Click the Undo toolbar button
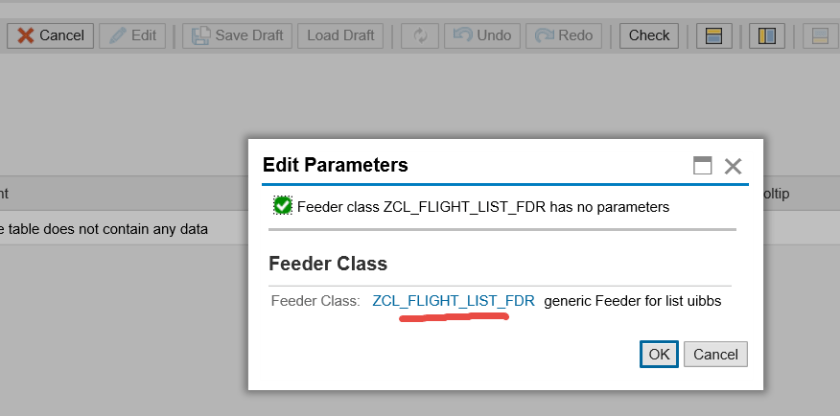 pos(482,35)
